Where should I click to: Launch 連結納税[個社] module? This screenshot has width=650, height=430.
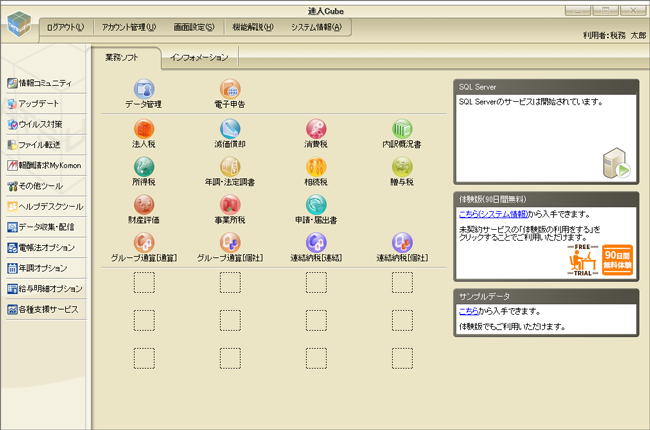point(402,244)
